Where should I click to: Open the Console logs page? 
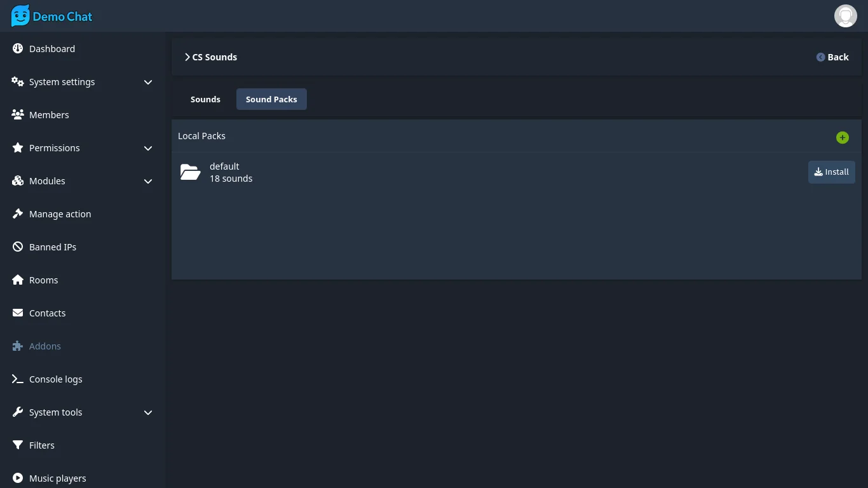55,379
